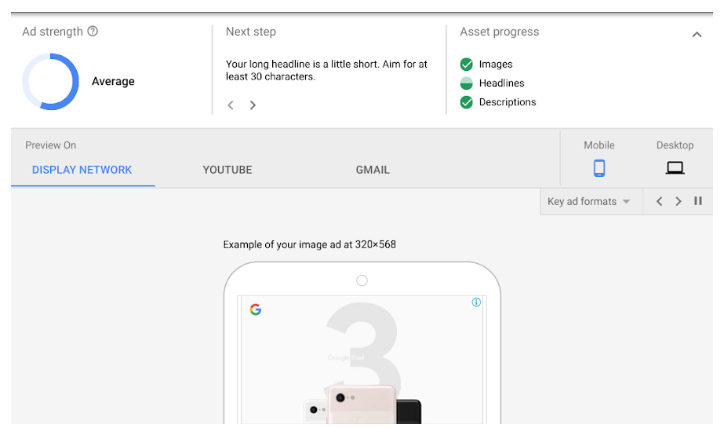This screenshot has height=428, width=723.
Task: Show the previous ad format preview
Action: pos(659,202)
